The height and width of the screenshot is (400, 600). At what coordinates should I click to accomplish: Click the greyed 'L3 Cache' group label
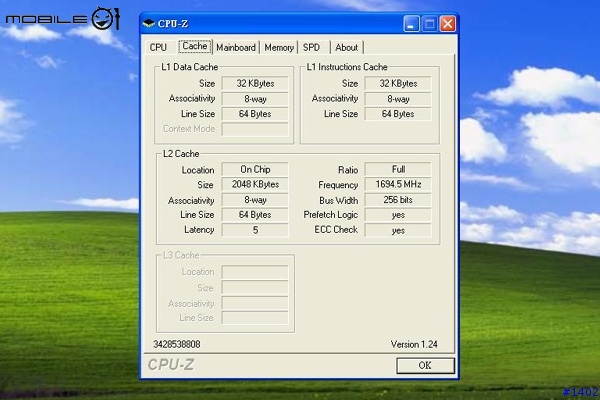tap(181, 255)
